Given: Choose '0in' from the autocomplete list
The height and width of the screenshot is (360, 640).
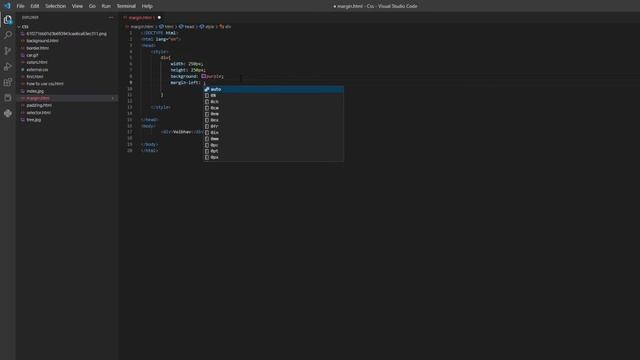Looking at the screenshot, I should coord(273,133).
